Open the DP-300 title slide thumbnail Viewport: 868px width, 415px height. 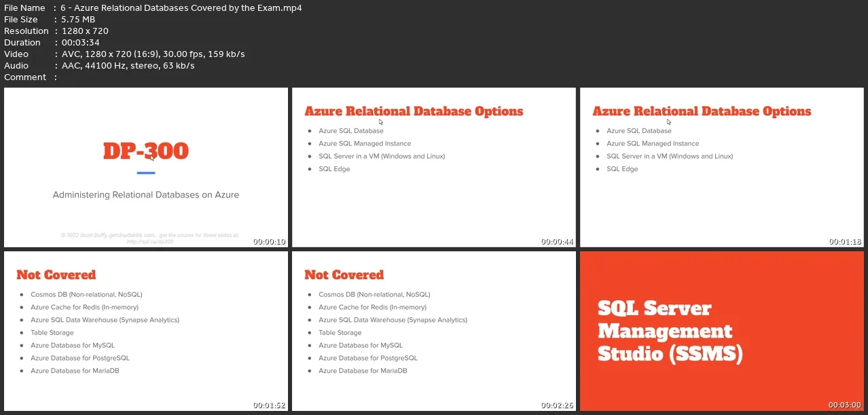(x=146, y=167)
